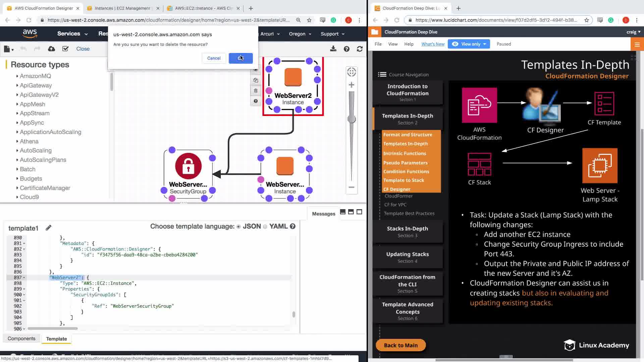Screen dimensions: 644x362
Task: Select the YAML template language radio
Action: coord(265,227)
